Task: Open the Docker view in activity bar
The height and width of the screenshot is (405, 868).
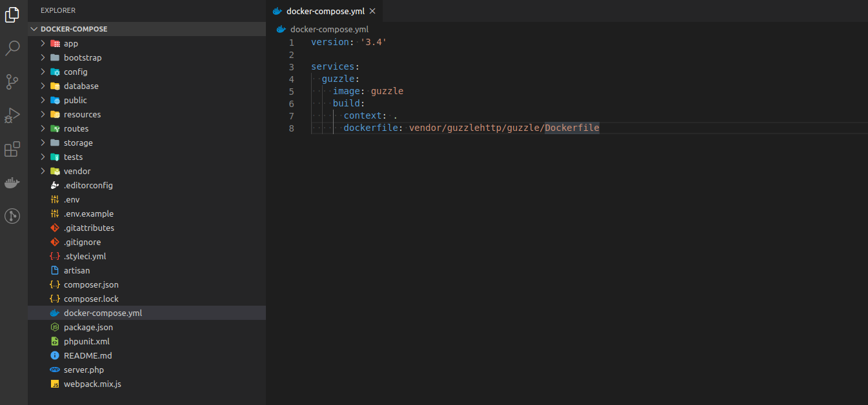Action: click(x=12, y=183)
